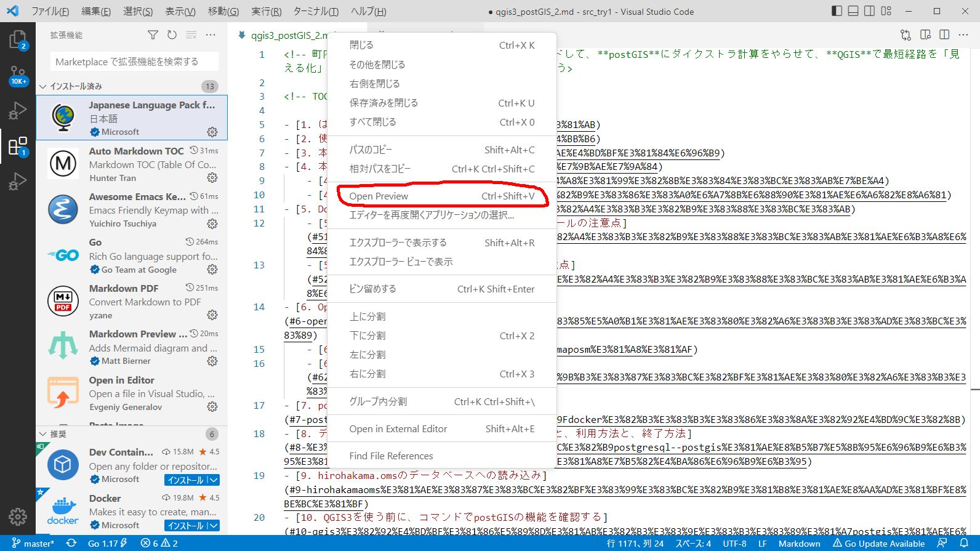Click notifications bell in status bar
This screenshot has height=551, width=980.
click(x=964, y=543)
